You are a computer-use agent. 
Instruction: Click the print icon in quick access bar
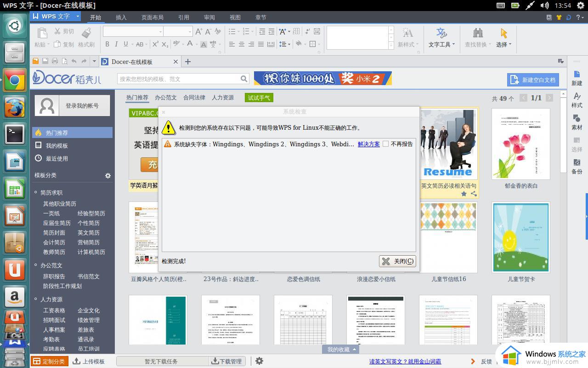pos(55,61)
